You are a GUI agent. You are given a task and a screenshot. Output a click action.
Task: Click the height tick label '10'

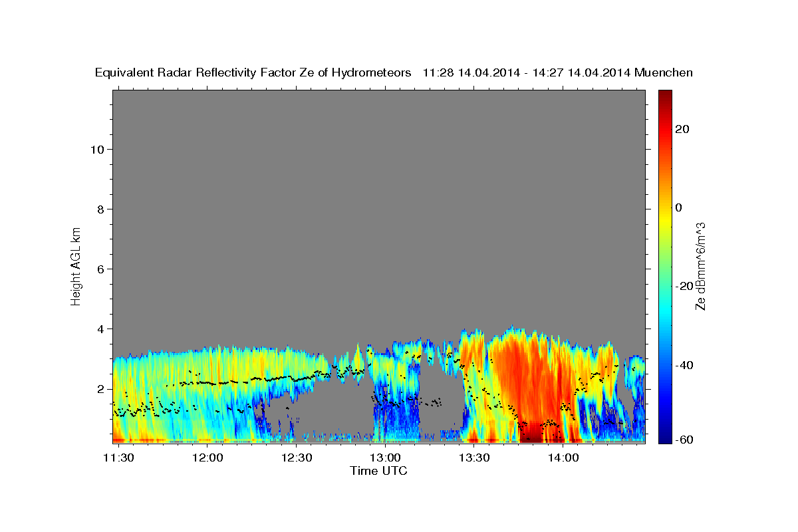click(97, 149)
